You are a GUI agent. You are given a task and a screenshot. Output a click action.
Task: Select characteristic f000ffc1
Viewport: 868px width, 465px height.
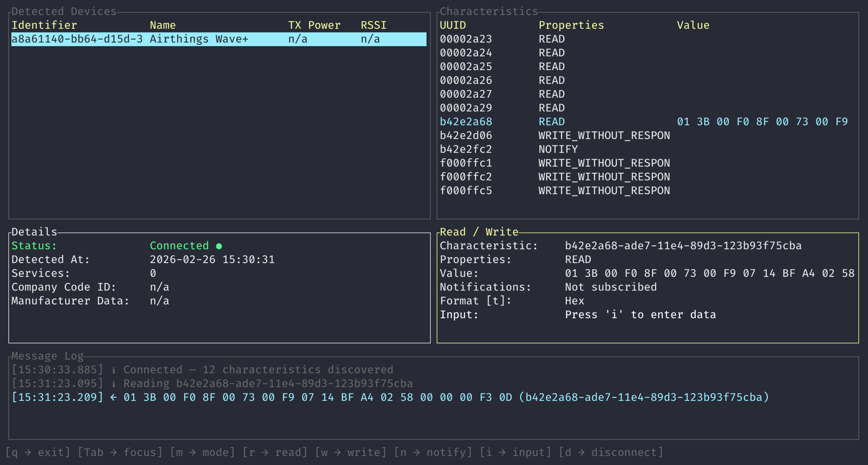coord(466,163)
